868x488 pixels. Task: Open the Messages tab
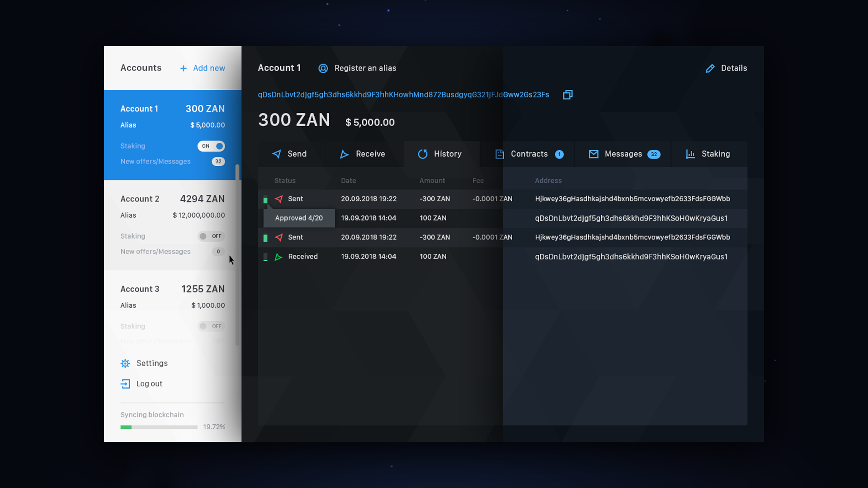(x=623, y=154)
